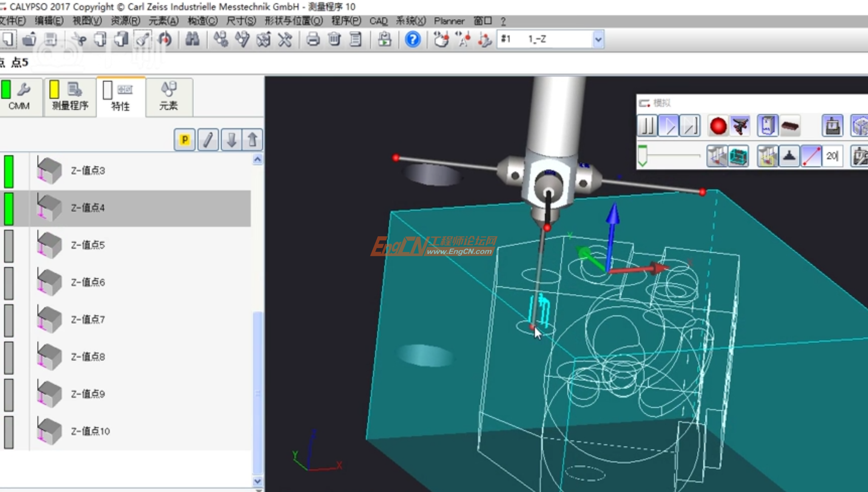
Task: Select Z-值点7 in the characteristic list
Action: (x=88, y=320)
